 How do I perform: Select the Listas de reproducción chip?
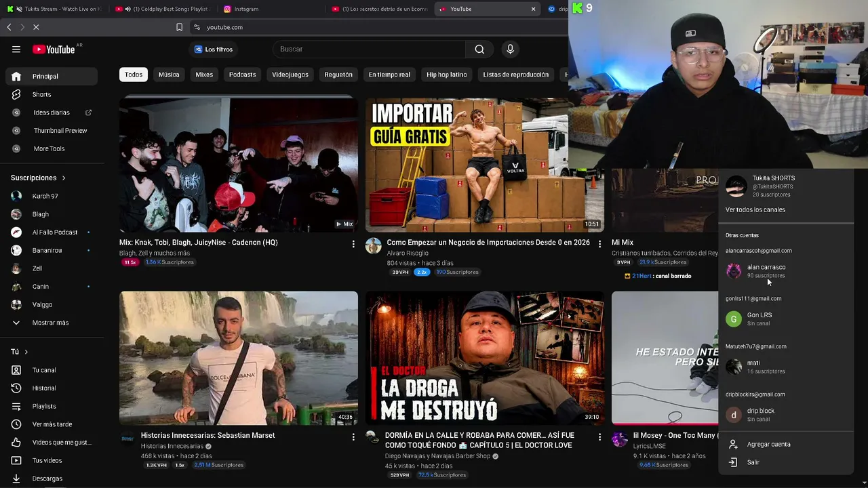516,75
